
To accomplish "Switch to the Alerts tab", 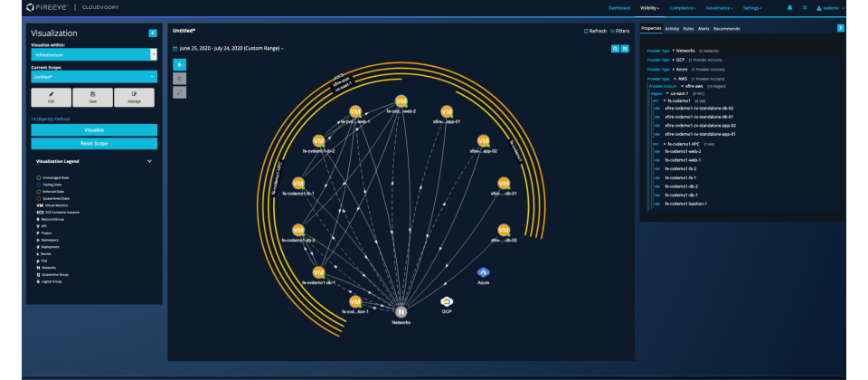I will click(x=703, y=28).
